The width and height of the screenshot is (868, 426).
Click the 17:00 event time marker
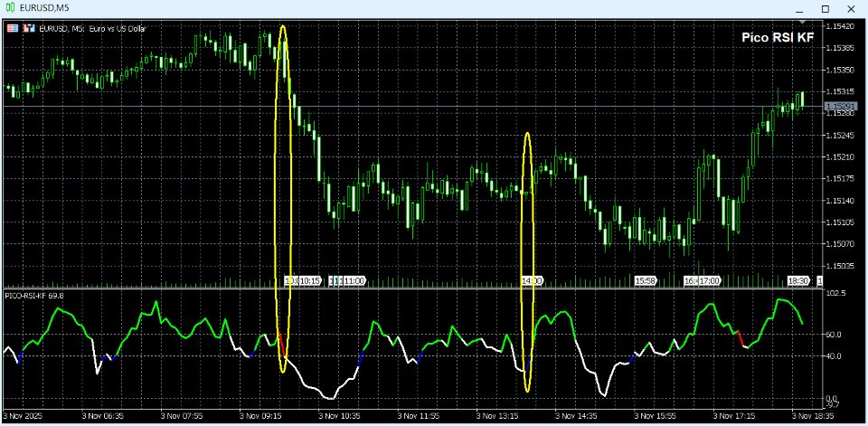(709, 281)
